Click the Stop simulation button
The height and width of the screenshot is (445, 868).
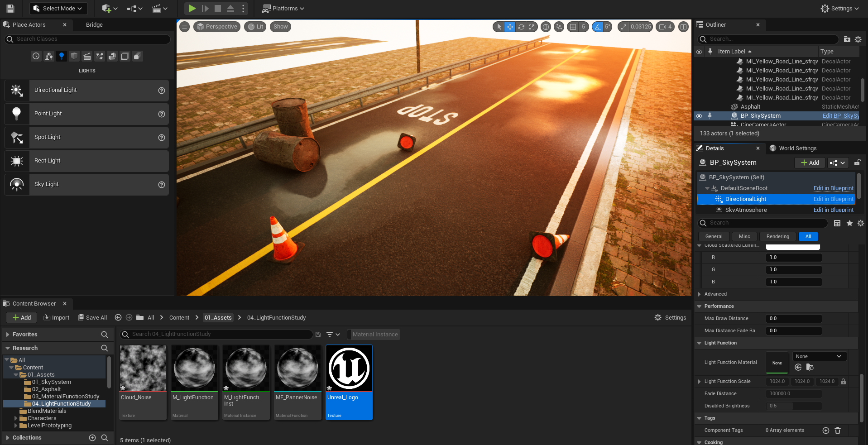click(x=218, y=8)
